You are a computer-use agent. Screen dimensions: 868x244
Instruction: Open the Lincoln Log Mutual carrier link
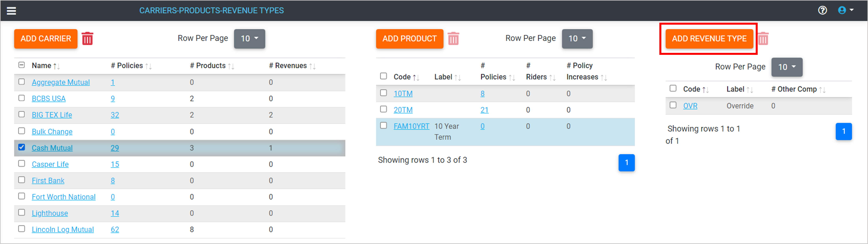coord(63,229)
